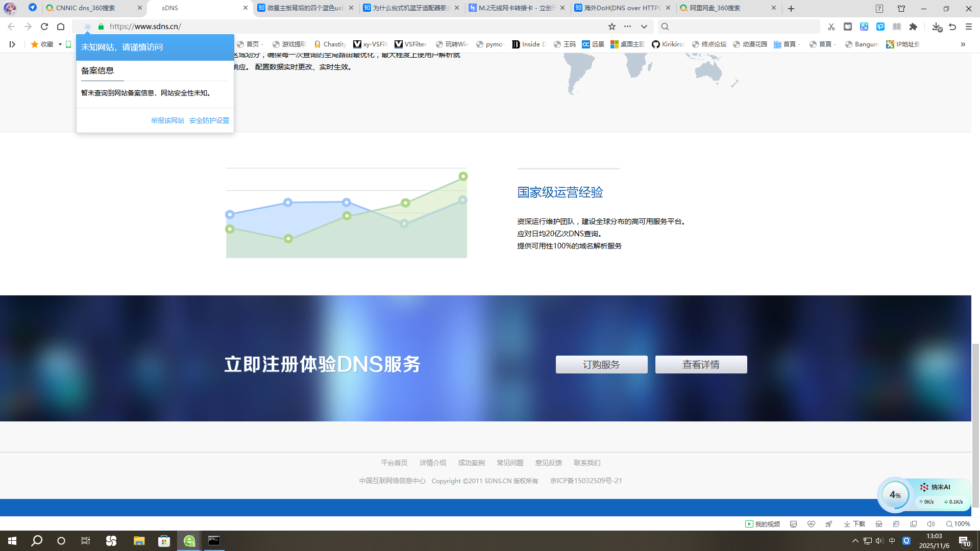Screen dimensions: 980x551
Task: Click the skin changer shirt icon
Action: (901, 9)
